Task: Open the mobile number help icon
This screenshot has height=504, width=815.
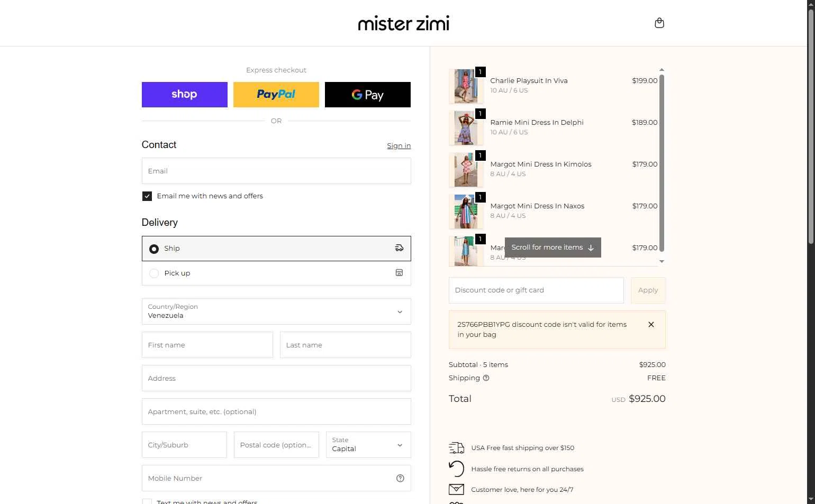Action: click(400, 478)
